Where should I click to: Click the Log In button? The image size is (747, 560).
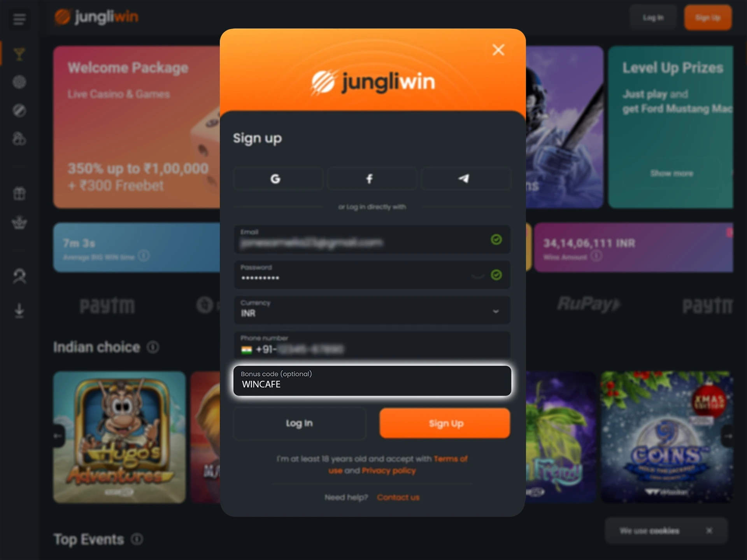click(x=298, y=423)
